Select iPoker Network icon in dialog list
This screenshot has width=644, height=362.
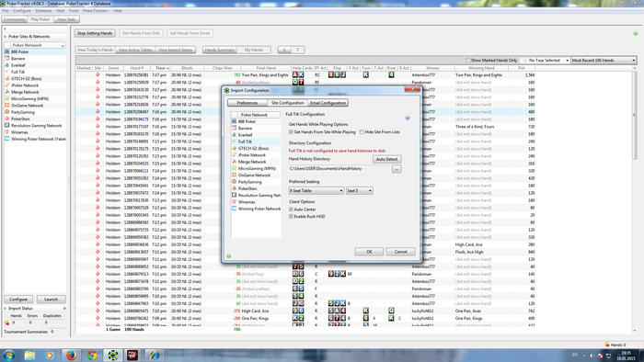(234, 154)
